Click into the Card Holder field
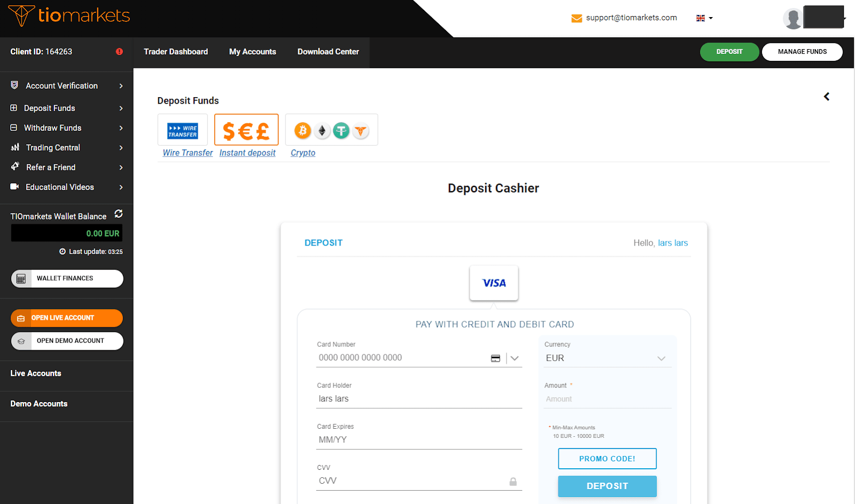This screenshot has height=504, width=855. tap(419, 399)
